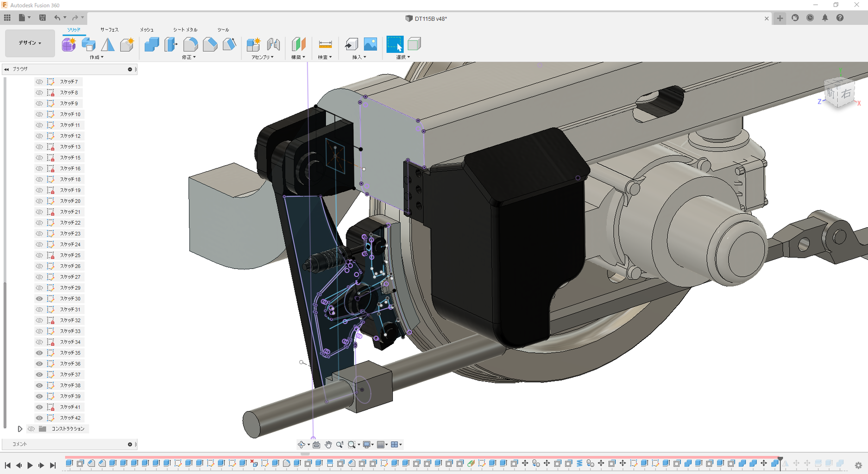The width and height of the screenshot is (868, 474).
Task: Expand the コンストラクション folder
Action: tap(20, 429)
